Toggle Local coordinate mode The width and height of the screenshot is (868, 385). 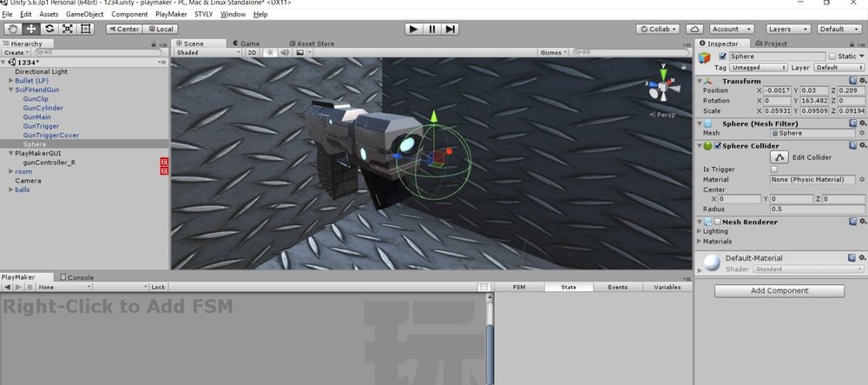click(161, 29)
